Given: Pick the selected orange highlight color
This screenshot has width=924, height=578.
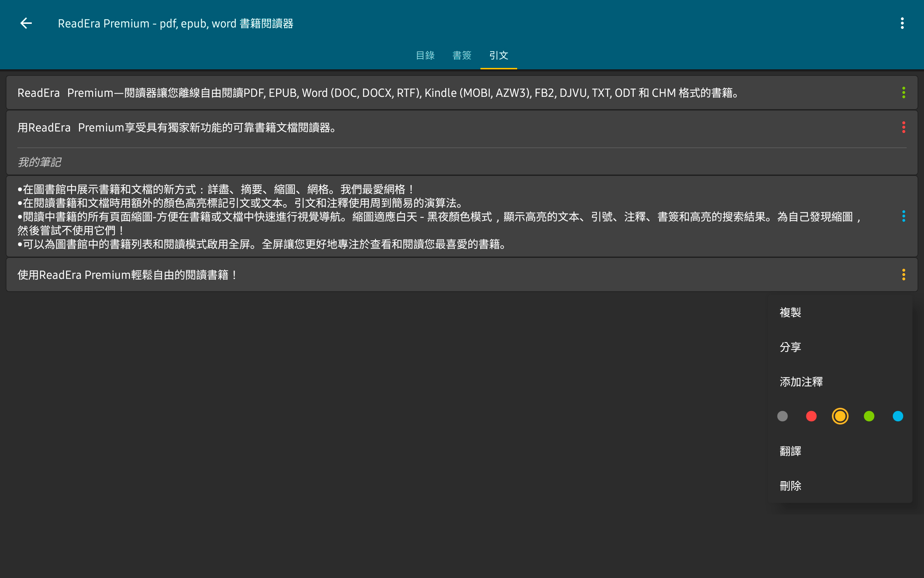Looking at the screenshot, I should (x=840, y=416).
